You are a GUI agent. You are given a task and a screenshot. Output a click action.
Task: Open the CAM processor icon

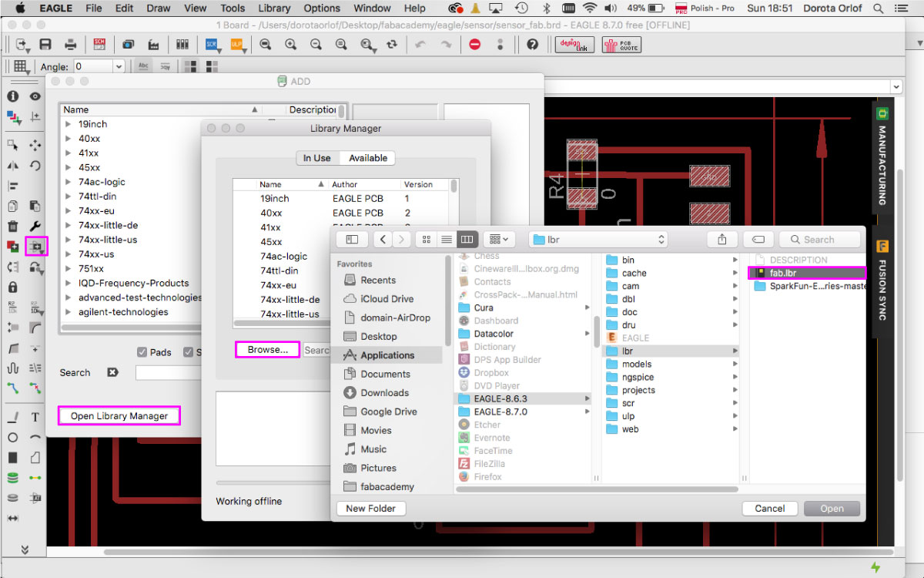click(153, 45)
